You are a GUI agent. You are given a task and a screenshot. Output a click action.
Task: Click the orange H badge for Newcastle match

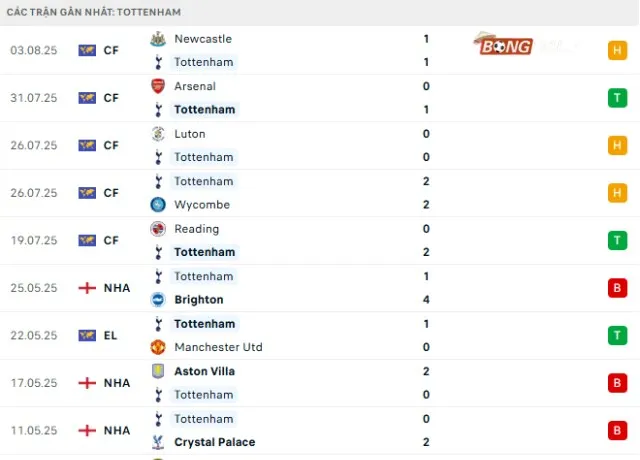point(617,50)
